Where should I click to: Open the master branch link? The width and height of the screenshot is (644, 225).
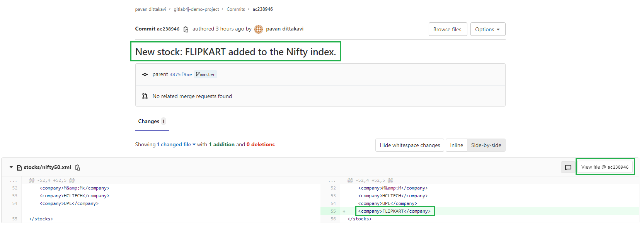206,74
